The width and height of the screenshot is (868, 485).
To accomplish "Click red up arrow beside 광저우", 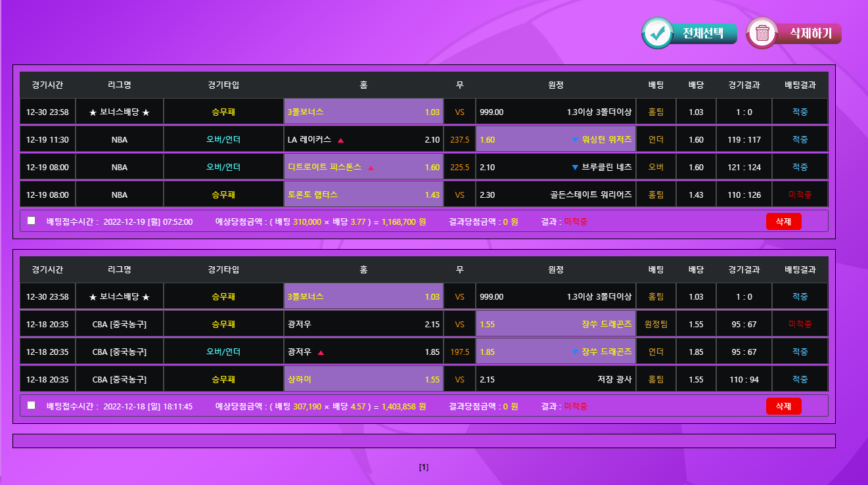I will [x=321, y=352].
